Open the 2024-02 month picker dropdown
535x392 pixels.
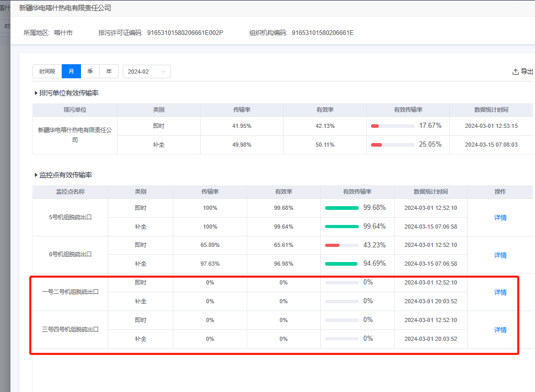147,72
